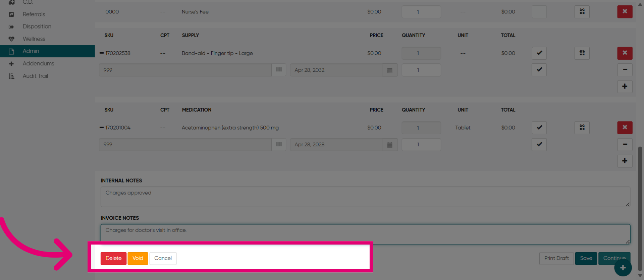Screen dimensions: 644x280
Task: Open Audit Trail section
Action: click(x=35, y=76)
